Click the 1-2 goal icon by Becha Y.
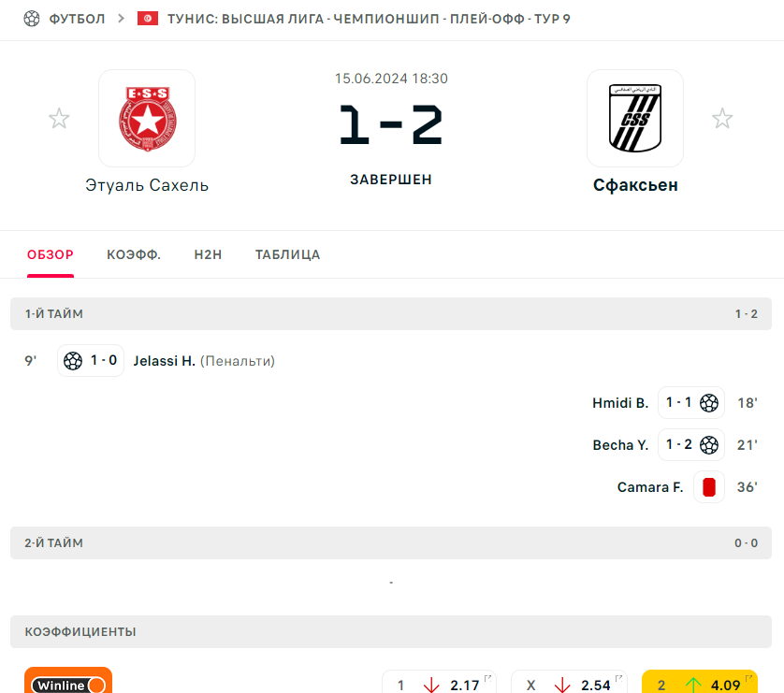The width and height of the screenshot is (784, 693). [x=709, y=444]
